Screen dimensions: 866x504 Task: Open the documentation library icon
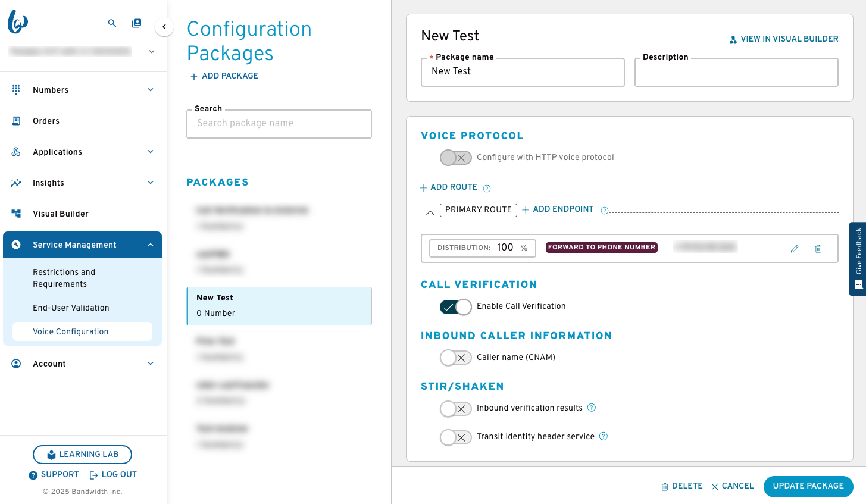137,23
